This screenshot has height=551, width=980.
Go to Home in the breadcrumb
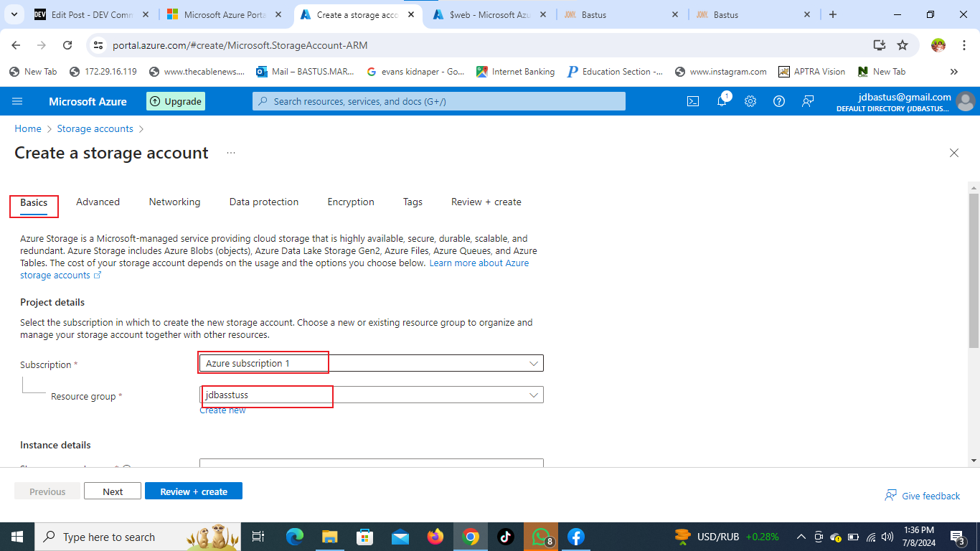tap(28, 128)
